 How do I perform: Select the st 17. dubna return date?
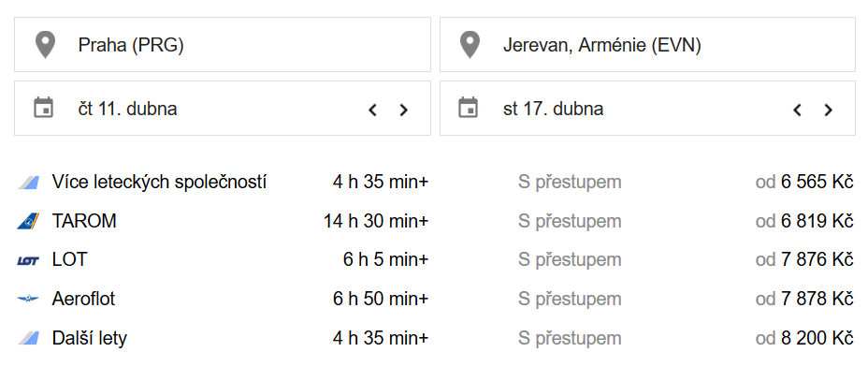[x=553, y=109]
